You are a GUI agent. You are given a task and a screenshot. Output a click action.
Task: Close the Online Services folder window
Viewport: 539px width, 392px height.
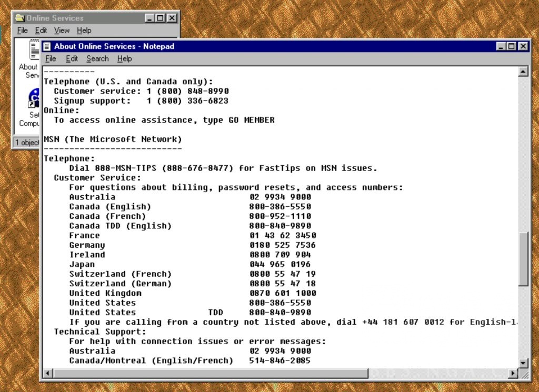[172, 18]
